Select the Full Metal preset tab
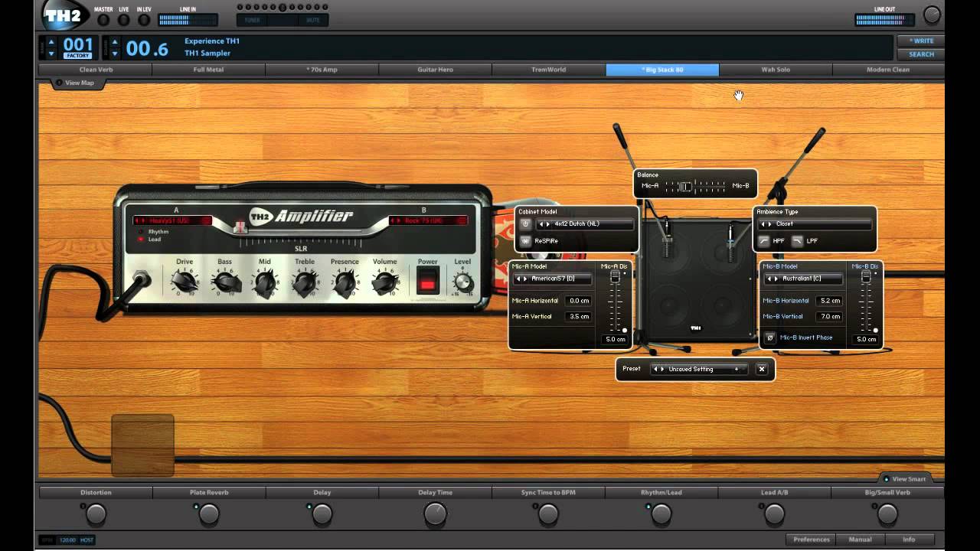This screenshot has width=980, height=551. [208, 70]
